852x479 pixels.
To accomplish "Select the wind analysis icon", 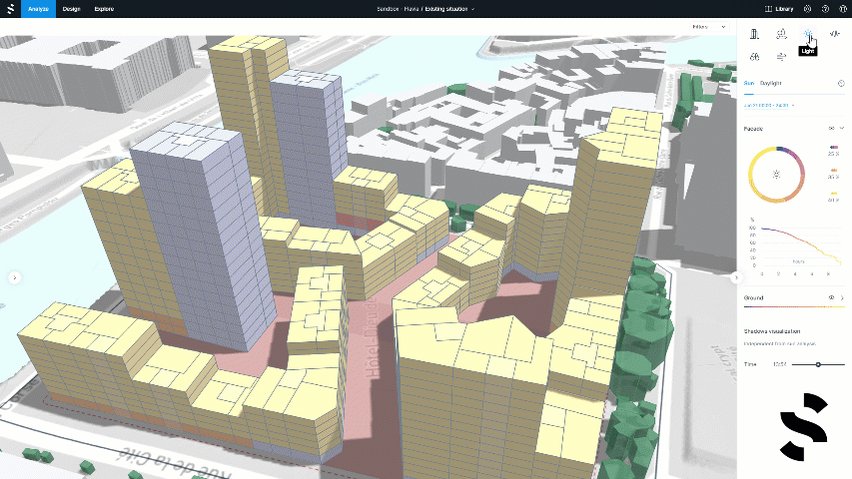I will pyautogui.click(x=781, y=56).
